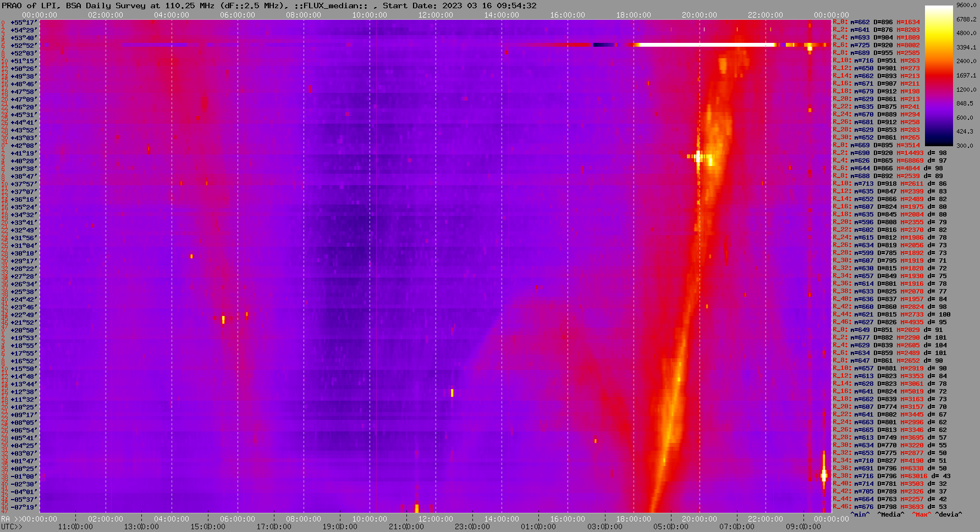This screenshot has height=532, width=980.
Task: Click the statistics row with M=8203
Action: click(x=876, y=30)
